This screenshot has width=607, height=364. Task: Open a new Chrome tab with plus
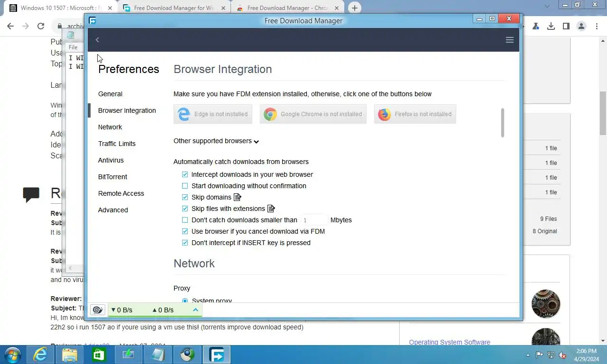[354, 8]
